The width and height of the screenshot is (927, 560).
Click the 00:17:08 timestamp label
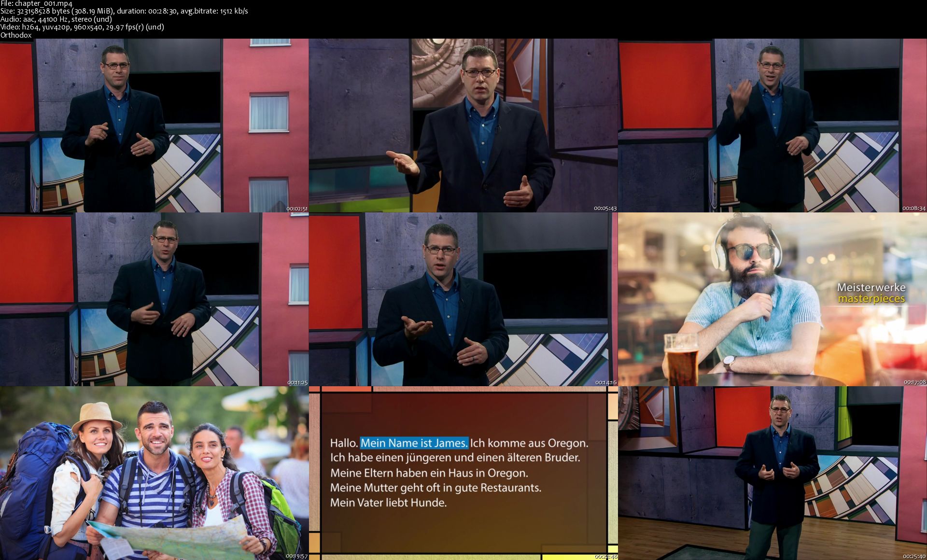(914, 382)
